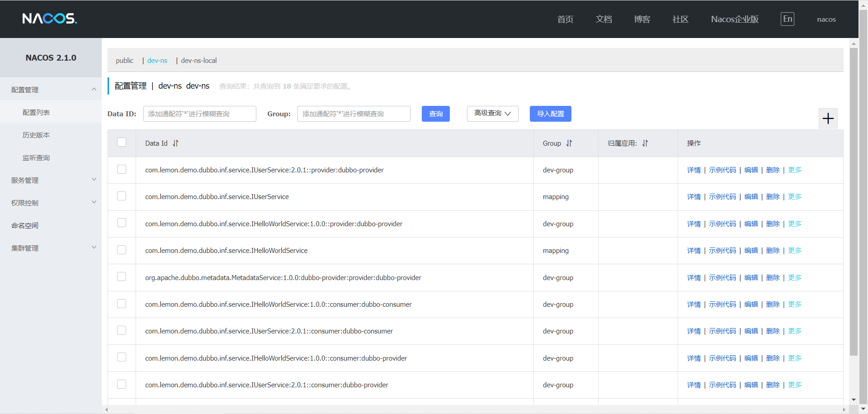Viewport: 868px width, 414px height.
Task: Select the org.apache.dubbo.metadata.MetadataService row checkbox
Action: 122,276
